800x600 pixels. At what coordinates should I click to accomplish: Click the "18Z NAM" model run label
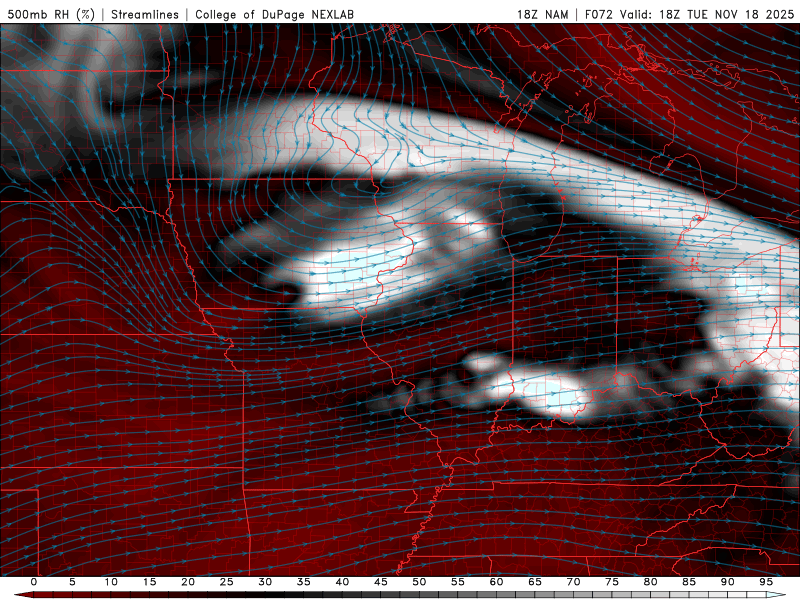click(542, 14)
